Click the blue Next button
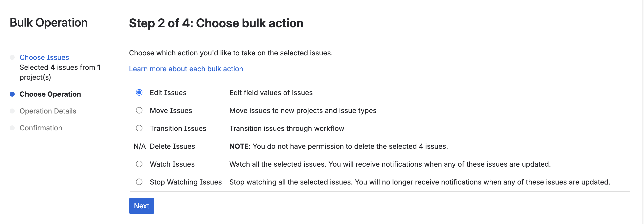Image resolution: width=644 pixels, height=224 pixels. tap(141, 206)
